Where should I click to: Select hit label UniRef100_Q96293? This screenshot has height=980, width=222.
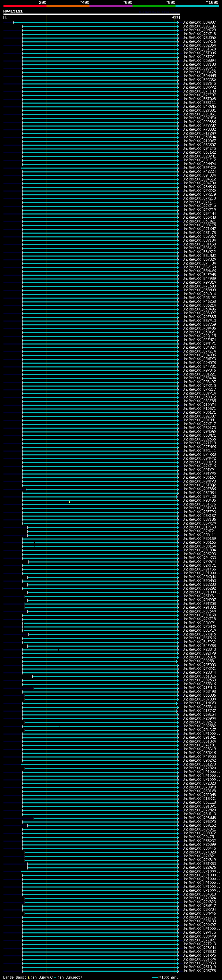199,554
